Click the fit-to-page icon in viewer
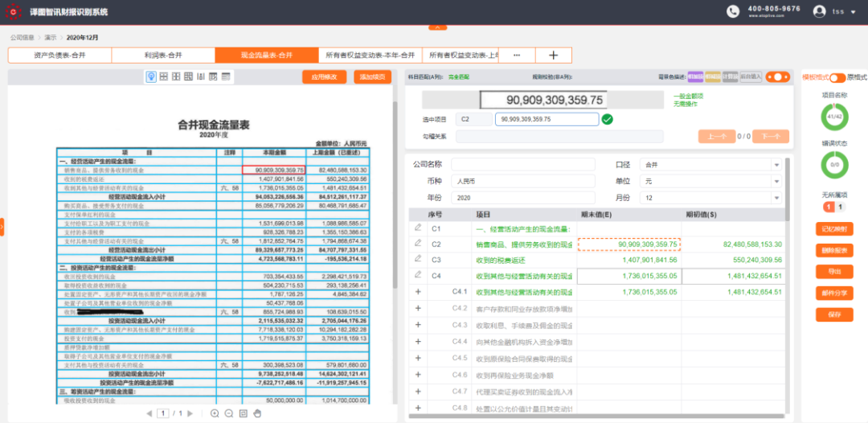The image size is (868, 423). 243,413
